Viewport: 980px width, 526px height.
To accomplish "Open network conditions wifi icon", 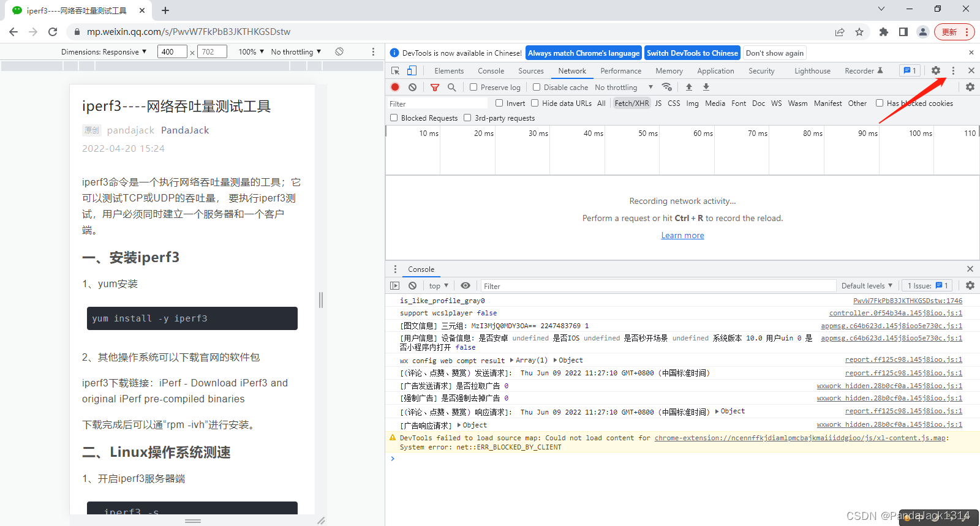I will click(667, 88).
